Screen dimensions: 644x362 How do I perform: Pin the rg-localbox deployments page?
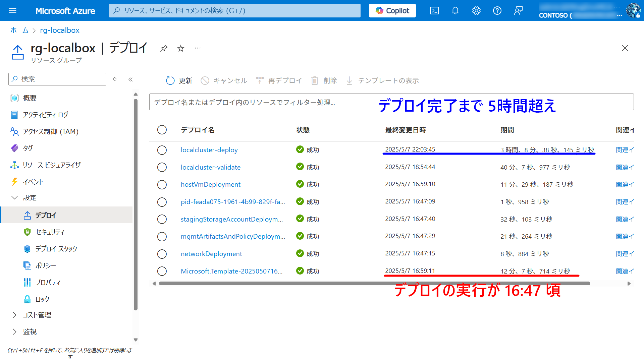(164, 48)
